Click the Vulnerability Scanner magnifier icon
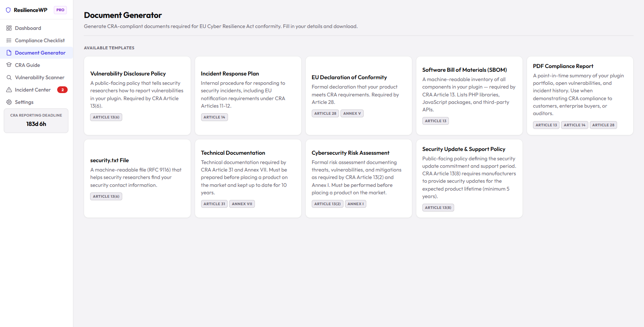This screenshot has width=644, height=327. pyautogui.click(x=9, y=77)
